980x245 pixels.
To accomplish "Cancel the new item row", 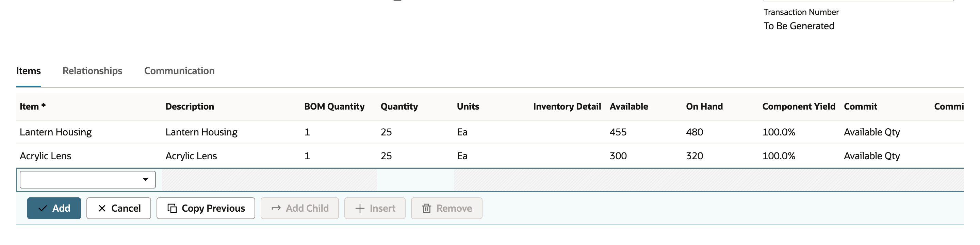I will coord(119,208).
